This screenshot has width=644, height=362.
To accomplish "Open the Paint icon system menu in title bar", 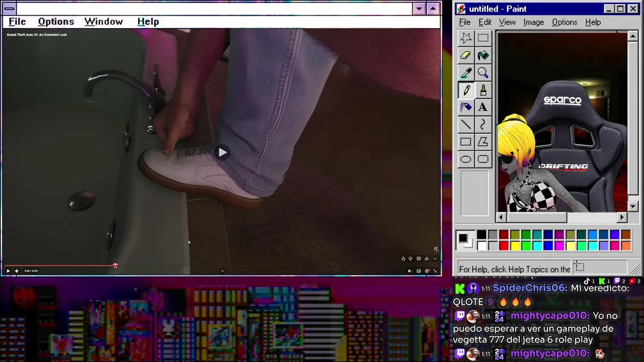I will (461, 9).
